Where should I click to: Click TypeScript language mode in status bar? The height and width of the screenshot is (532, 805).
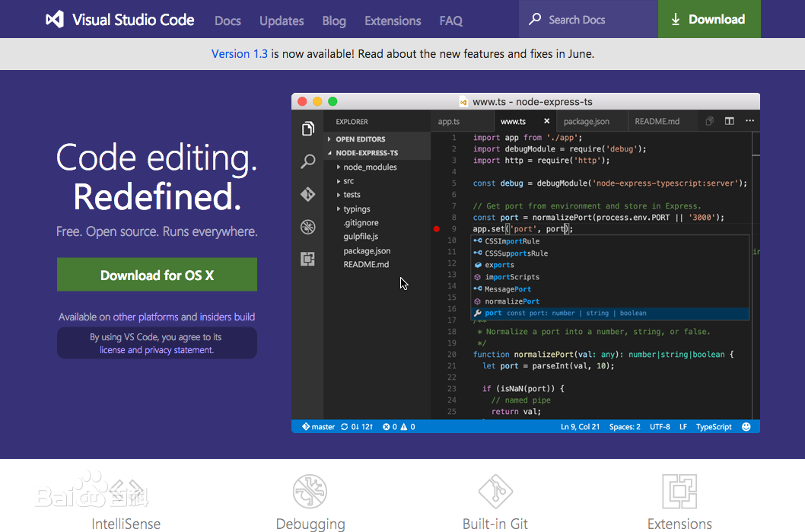coord(714,427)
